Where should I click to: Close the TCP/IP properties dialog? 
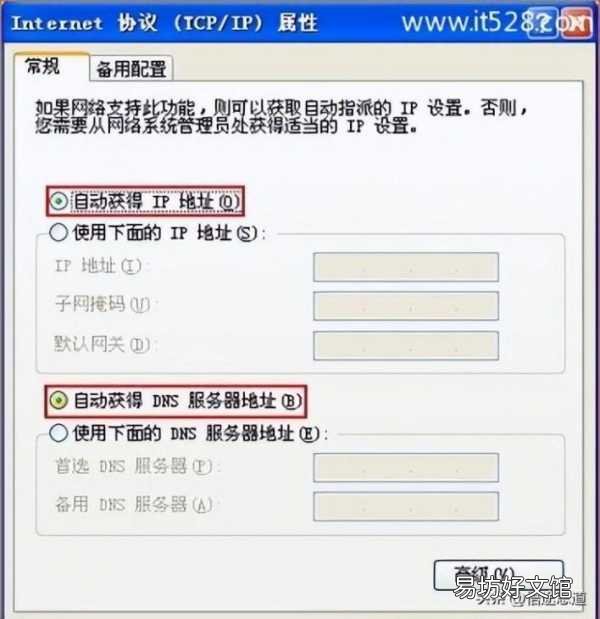click(576, 23)
